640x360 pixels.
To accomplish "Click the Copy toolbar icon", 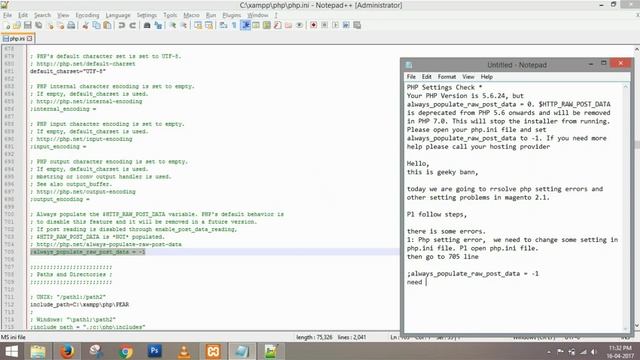I will pos(96,25).
